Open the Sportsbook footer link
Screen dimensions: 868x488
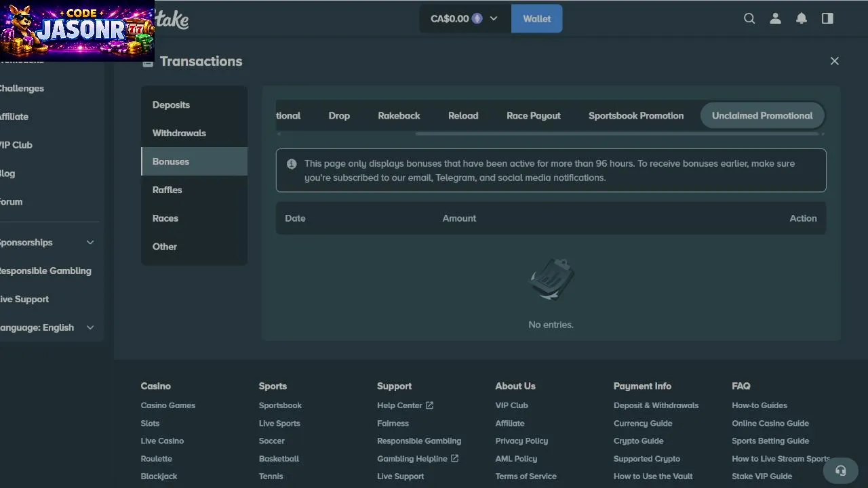280,405
